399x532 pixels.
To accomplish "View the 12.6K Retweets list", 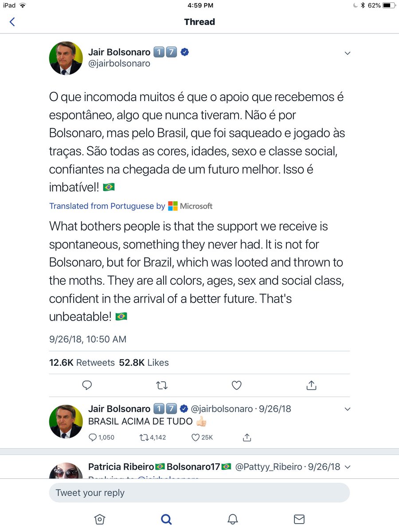I will [82, 363].
